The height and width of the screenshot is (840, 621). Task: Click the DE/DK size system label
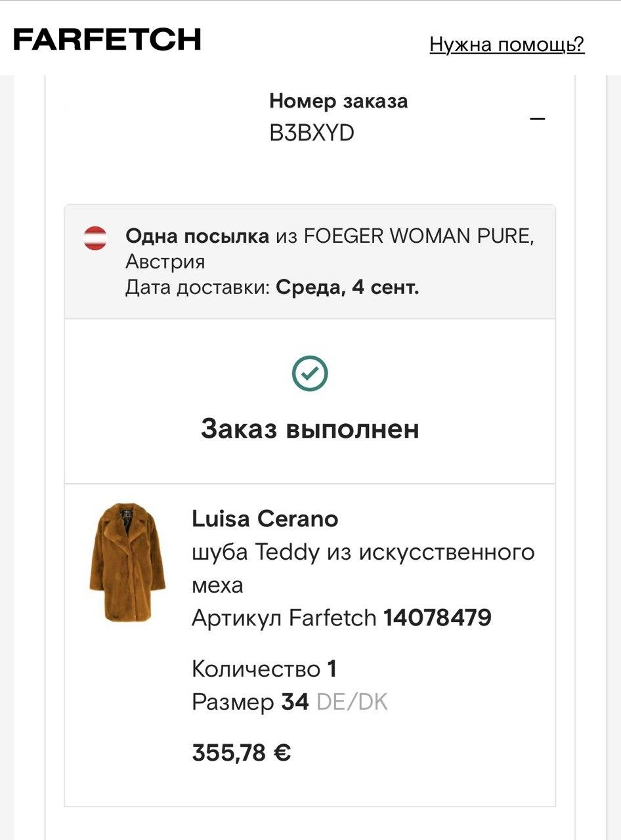(x=352, y=702)
